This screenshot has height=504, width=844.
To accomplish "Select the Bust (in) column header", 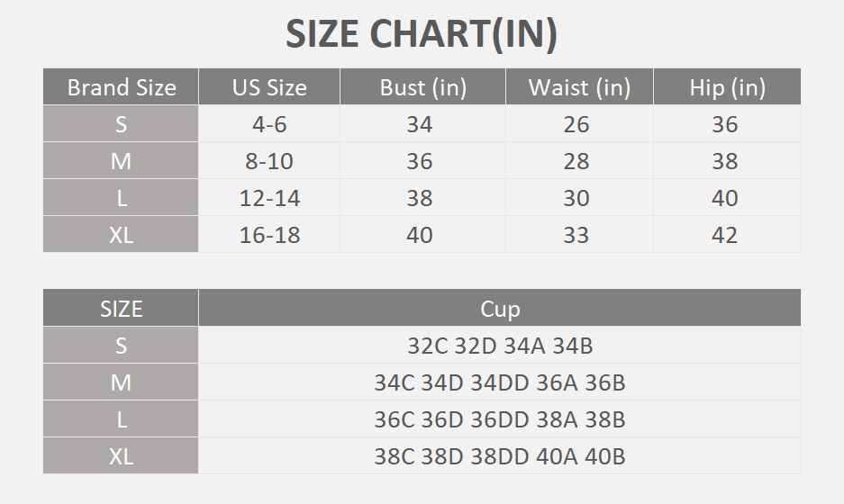I will (423, 87).
